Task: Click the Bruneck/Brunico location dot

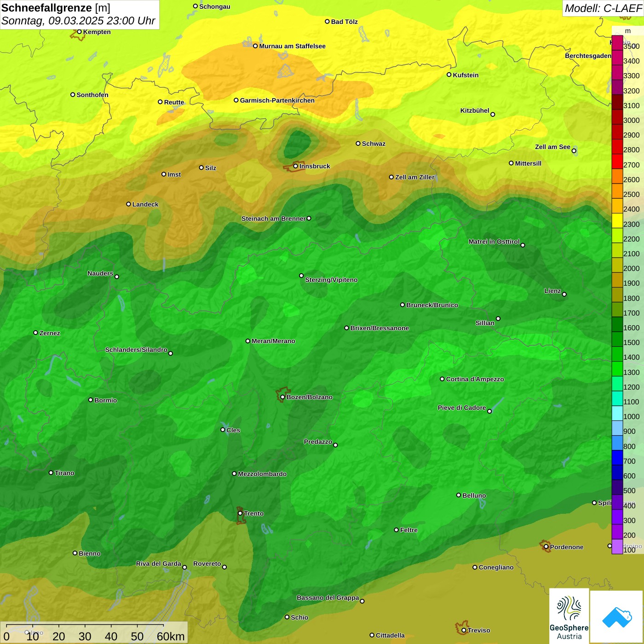Action: point(402,305)
